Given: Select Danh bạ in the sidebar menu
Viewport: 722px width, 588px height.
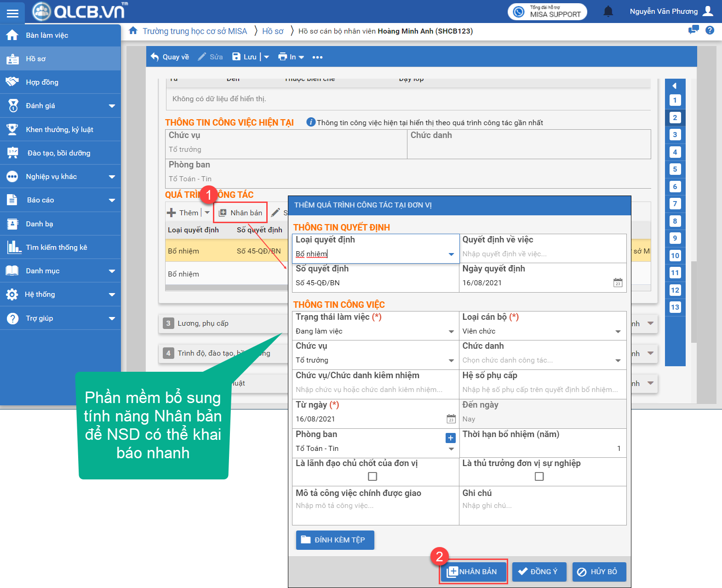Looking at the screenshot, I should click(x=39, y=224).
